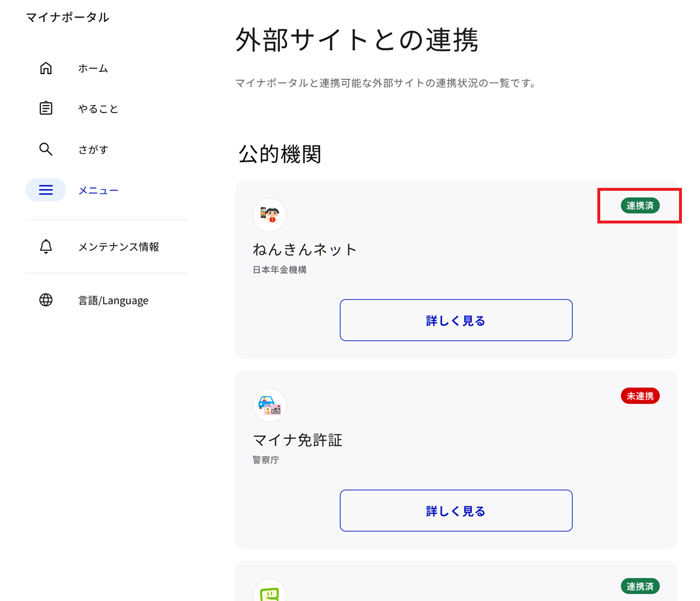Click the マイナポータル site title
Viewport: 700px width, 601px height.
tap(68, 18)
